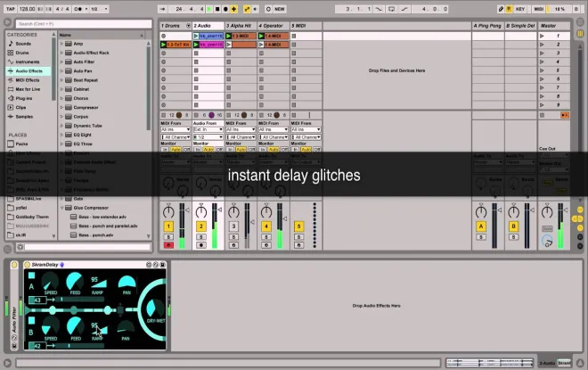588x370 pixels.
Task: Click the yellow automation arm button
Action: 247,9
